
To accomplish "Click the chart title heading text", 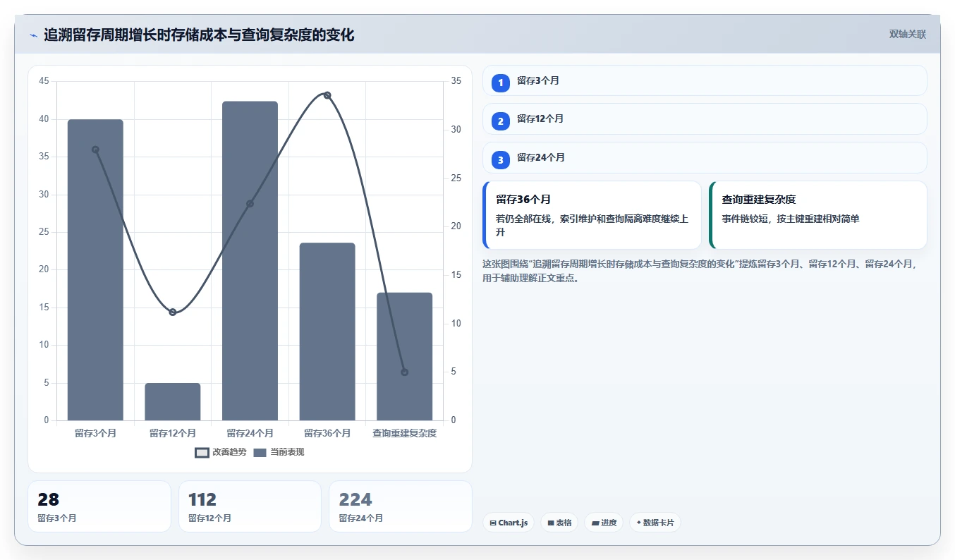I will coord(199,35).
